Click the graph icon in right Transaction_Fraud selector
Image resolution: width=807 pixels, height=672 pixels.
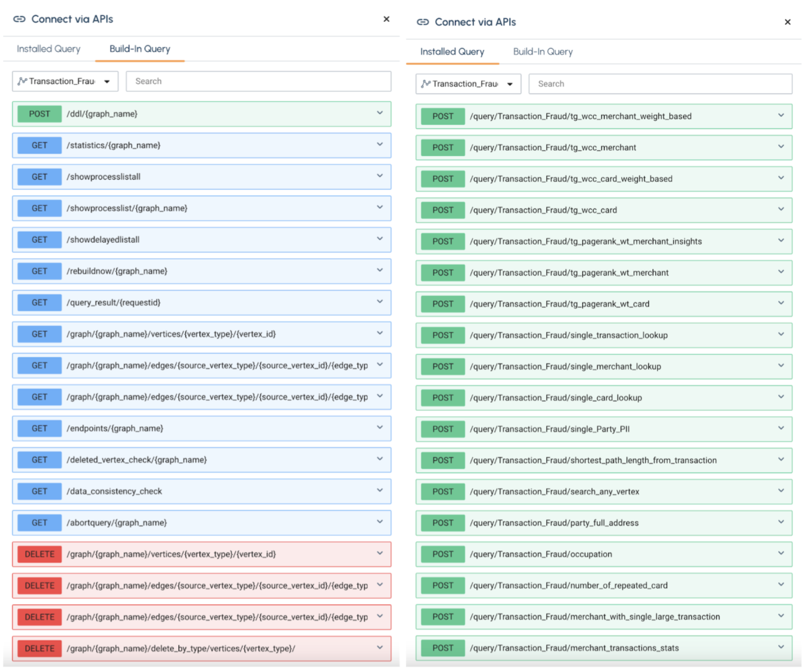click(426, 83)
